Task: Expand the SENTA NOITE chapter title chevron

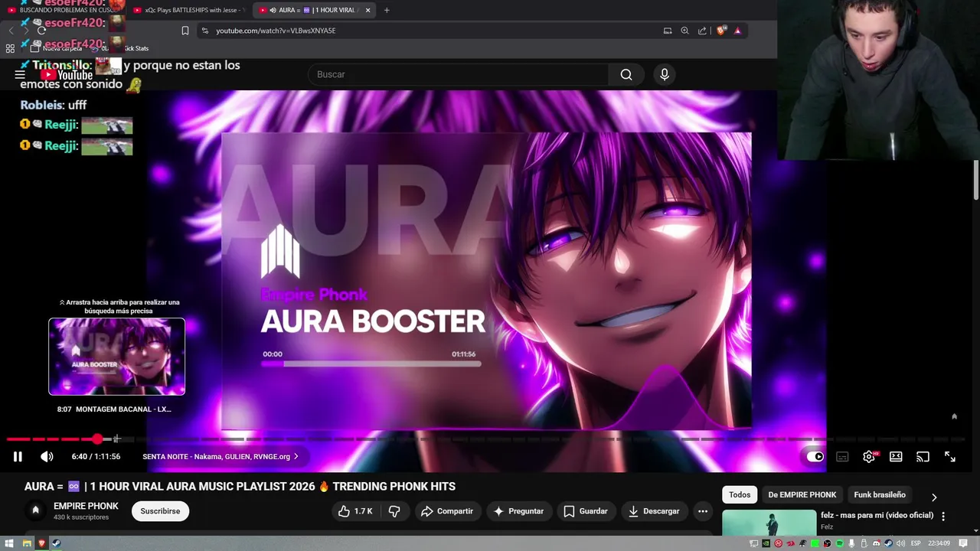Action: 296,457
